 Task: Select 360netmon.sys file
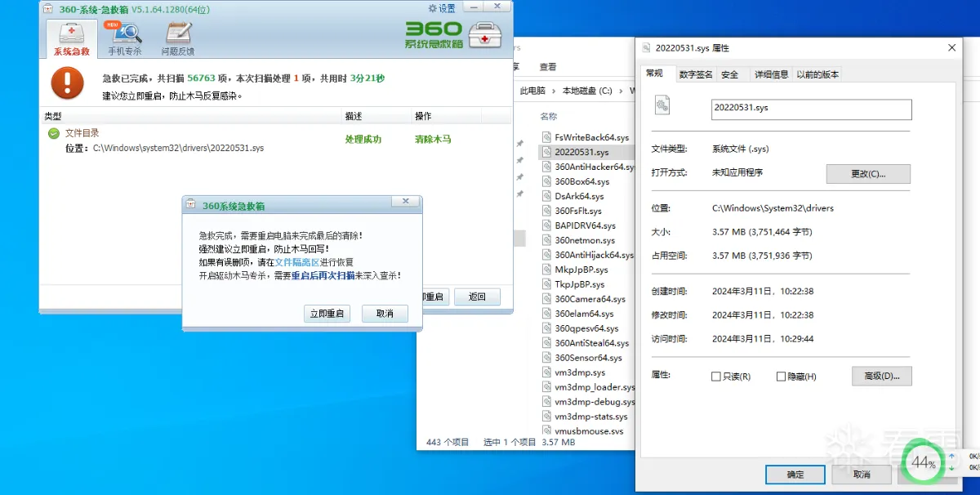click(x=578, y=240)
